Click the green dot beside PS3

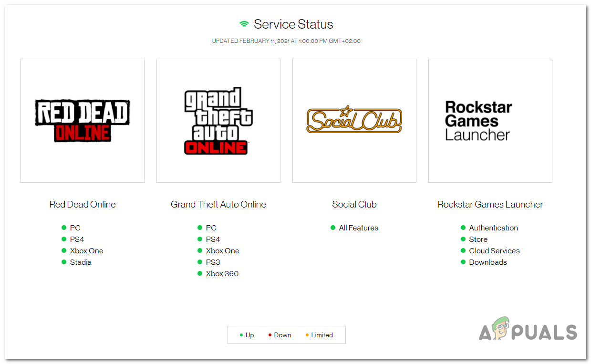(x=200, y=262)
